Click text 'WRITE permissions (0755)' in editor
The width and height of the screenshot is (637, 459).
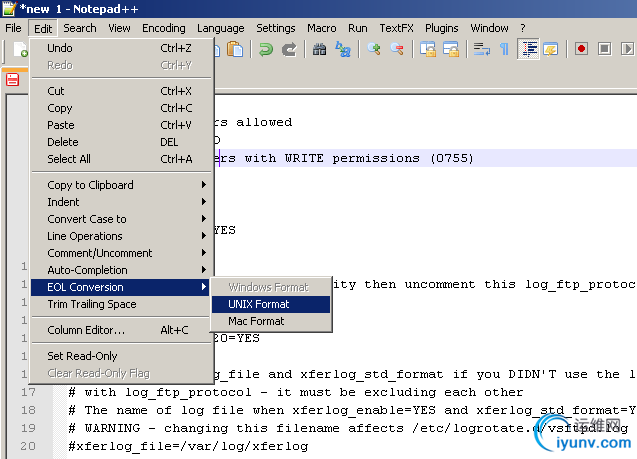(x=379, y=158)
